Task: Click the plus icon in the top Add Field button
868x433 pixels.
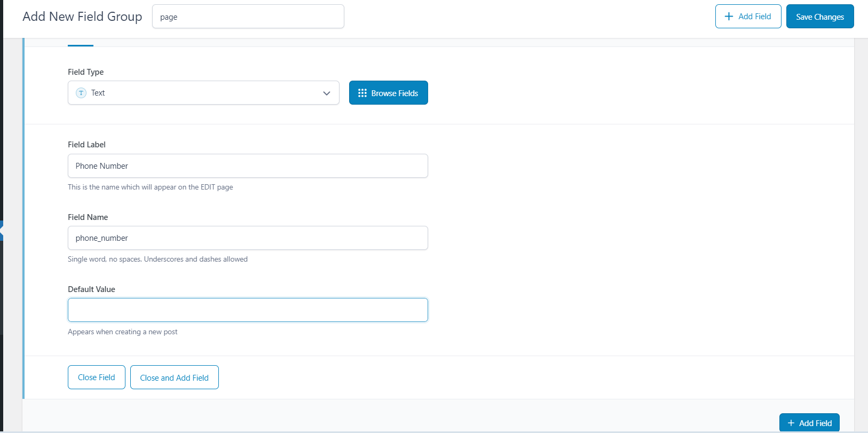Action: (729, 17)
